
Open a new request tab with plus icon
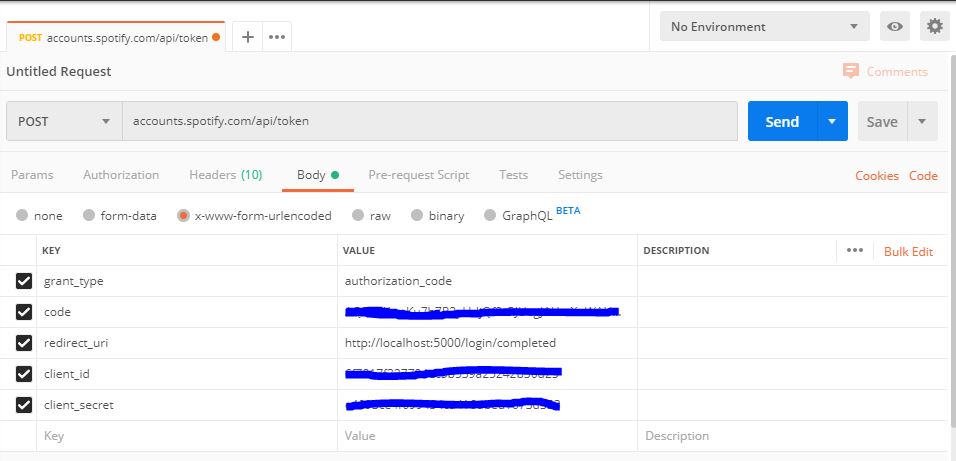pyautogui.click(x=248, y=37)
